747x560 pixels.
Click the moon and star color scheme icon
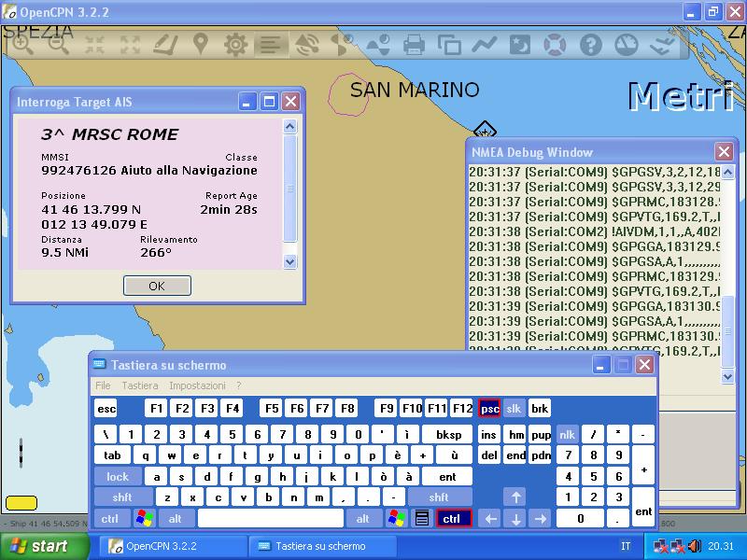pos(520,45)
